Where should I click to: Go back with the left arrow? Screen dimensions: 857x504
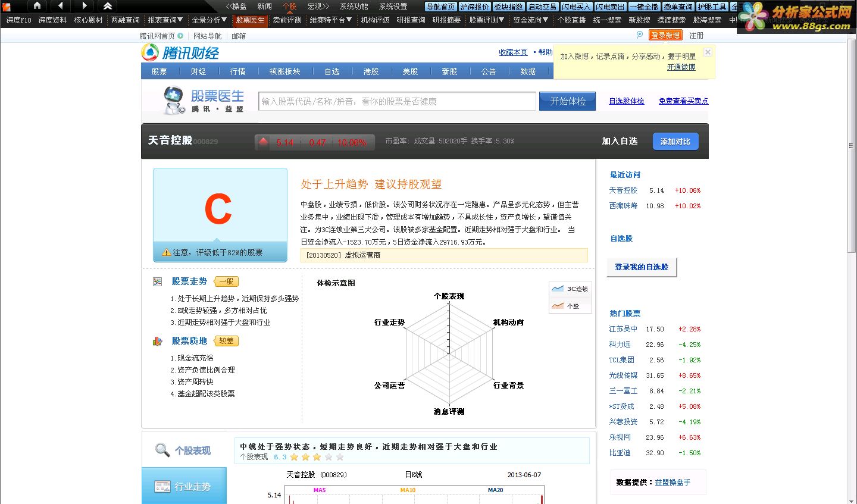click(x=60, y=6)
